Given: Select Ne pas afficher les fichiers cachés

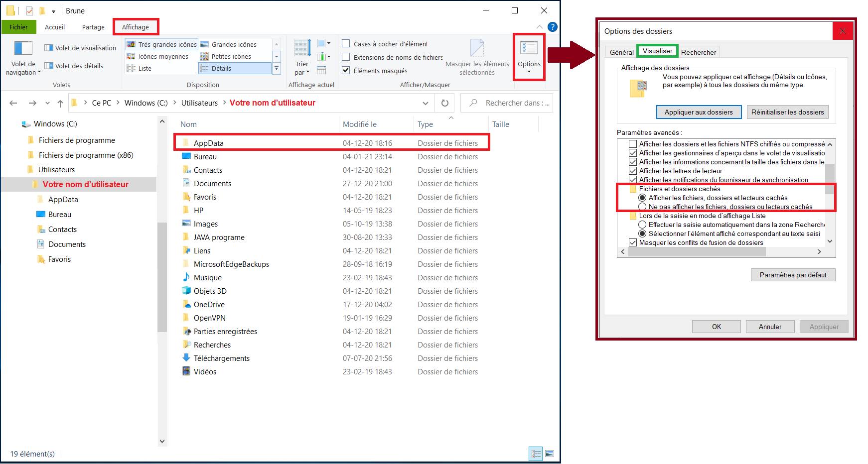Looking at the screenshot, I should [642, 207].
